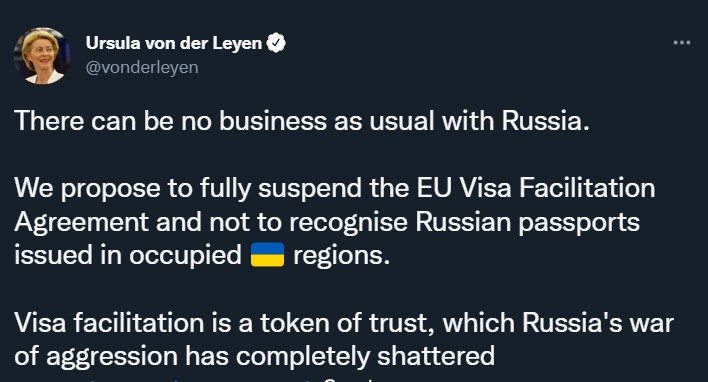Click the word 'regions.' after the flag
The height and width of the screenshot is (382, 708).
coord(341,256)
